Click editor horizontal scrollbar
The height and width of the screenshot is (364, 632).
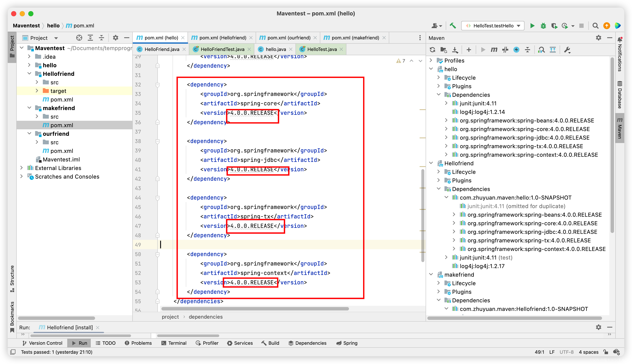(x=255, y=309)
